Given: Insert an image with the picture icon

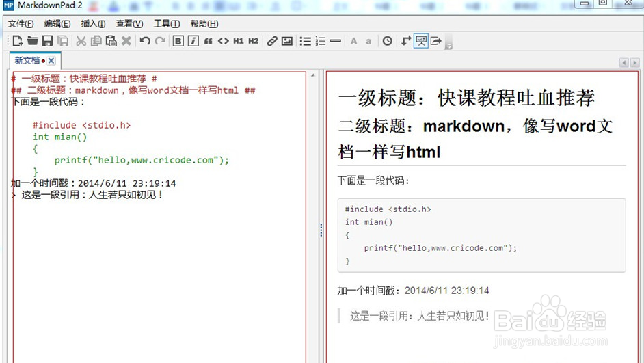Looking at the screenshot, I should 287,40.
